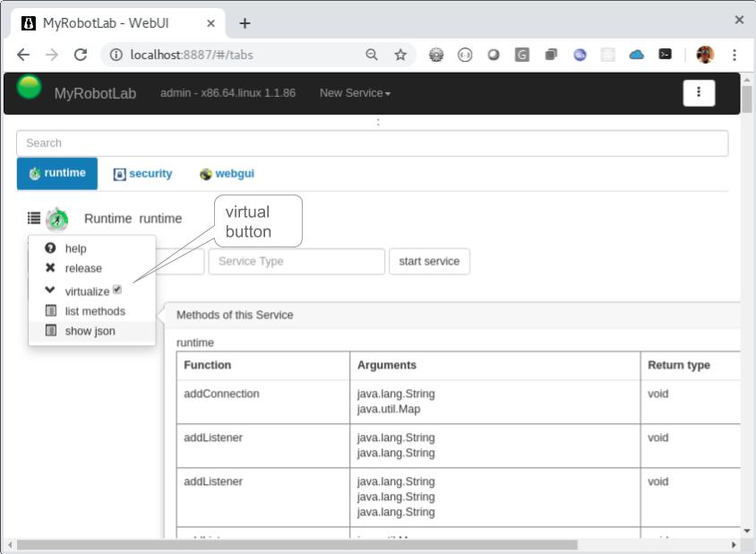
Task: Close the MyRobotLab - WebUI browser tab
Action: 210,23
